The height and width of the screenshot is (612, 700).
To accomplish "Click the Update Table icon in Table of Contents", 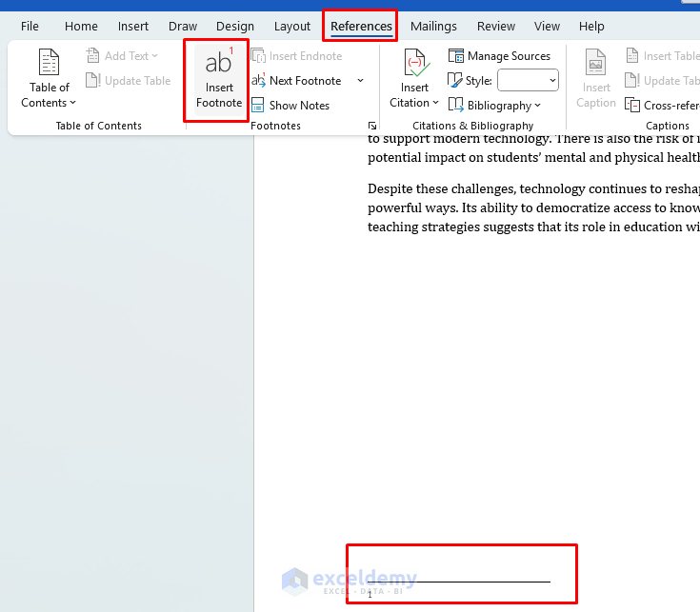I will 93,80.
